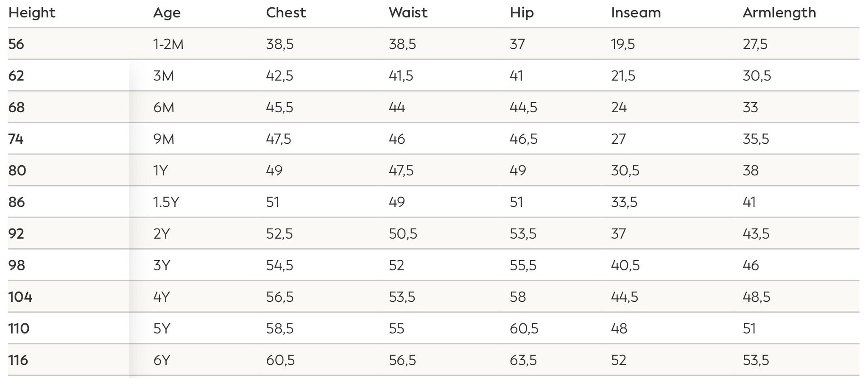868x378 pixels.
Task: Click the Chest column header
Action: (x=286, y=13)
